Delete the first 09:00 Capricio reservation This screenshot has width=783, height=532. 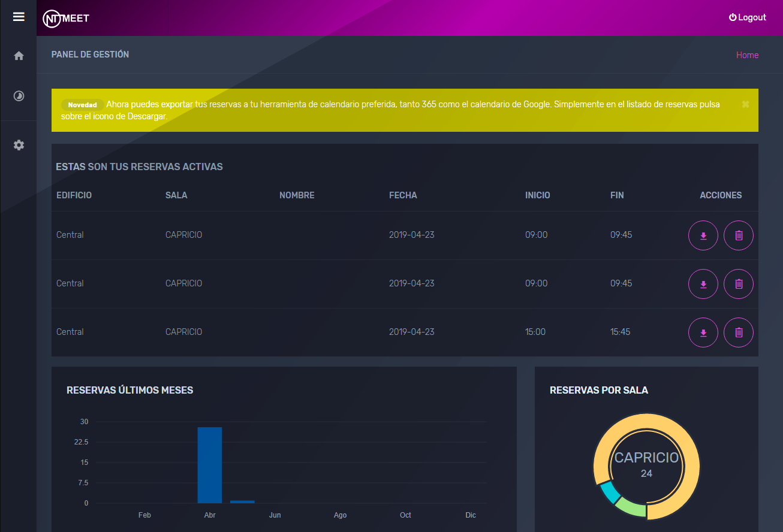point(739,235)
